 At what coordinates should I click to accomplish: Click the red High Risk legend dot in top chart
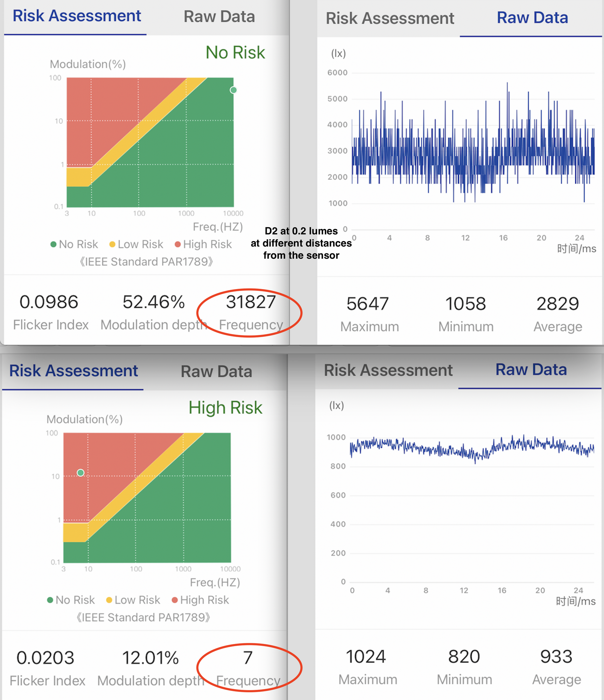click(x=178, y=244)
